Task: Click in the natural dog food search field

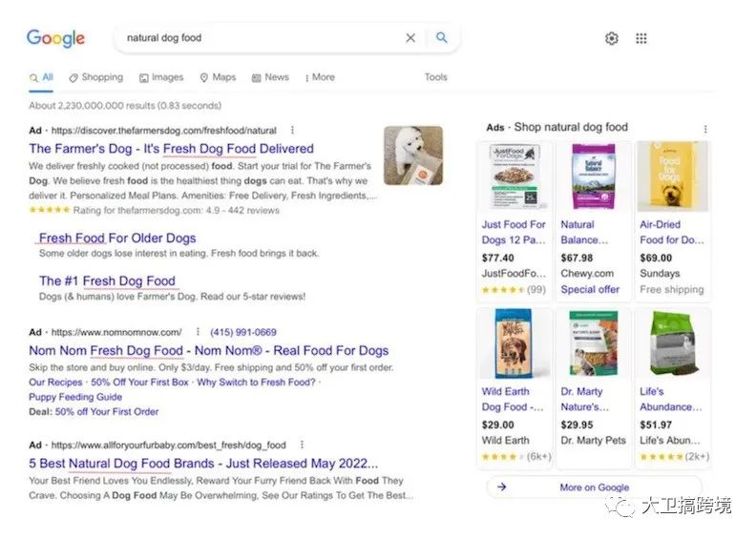Action: point(258,38)
